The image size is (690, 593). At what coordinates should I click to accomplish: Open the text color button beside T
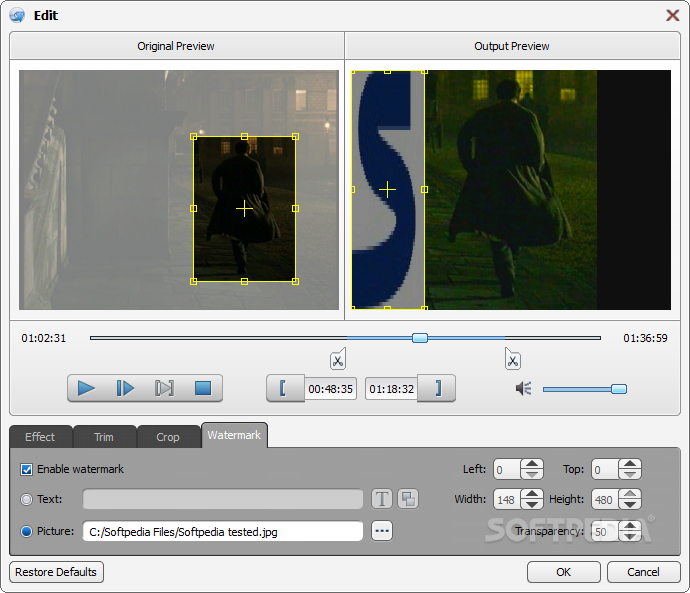pyautogui.click(x=408, y=499)
